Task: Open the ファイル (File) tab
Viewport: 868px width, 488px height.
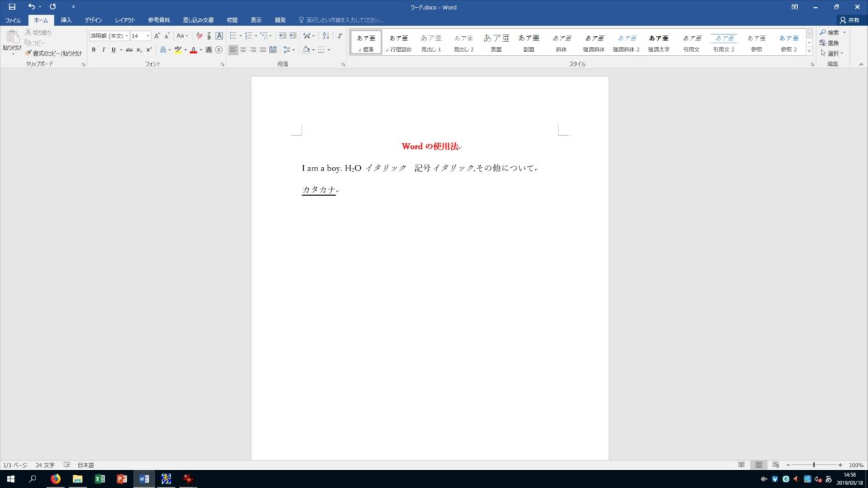Action: point(13,20)
